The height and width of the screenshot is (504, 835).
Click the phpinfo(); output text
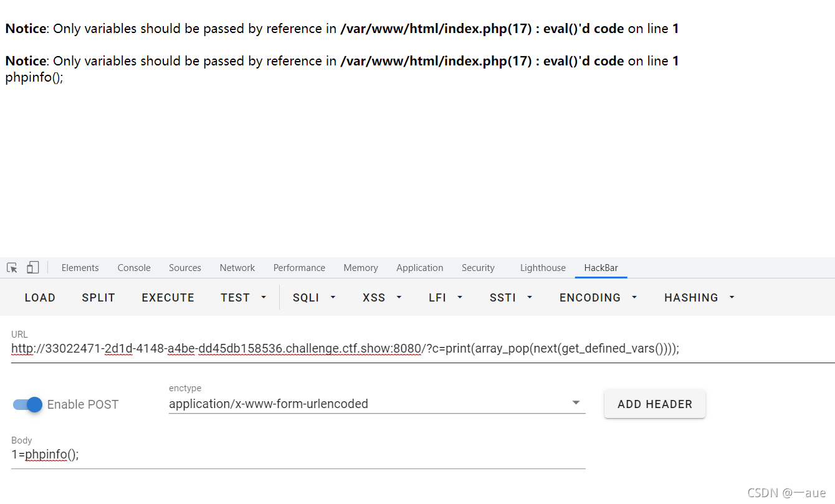point(34,78)
